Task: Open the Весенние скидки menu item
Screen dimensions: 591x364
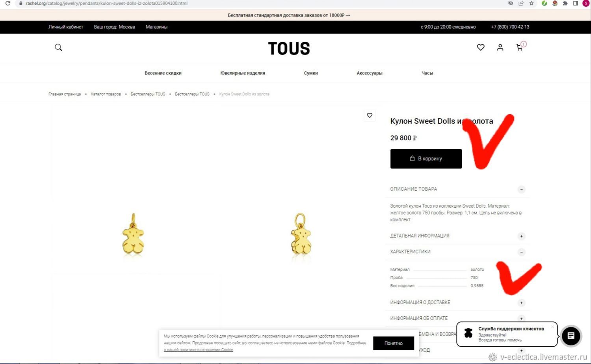Action: (x=163, y=73)
